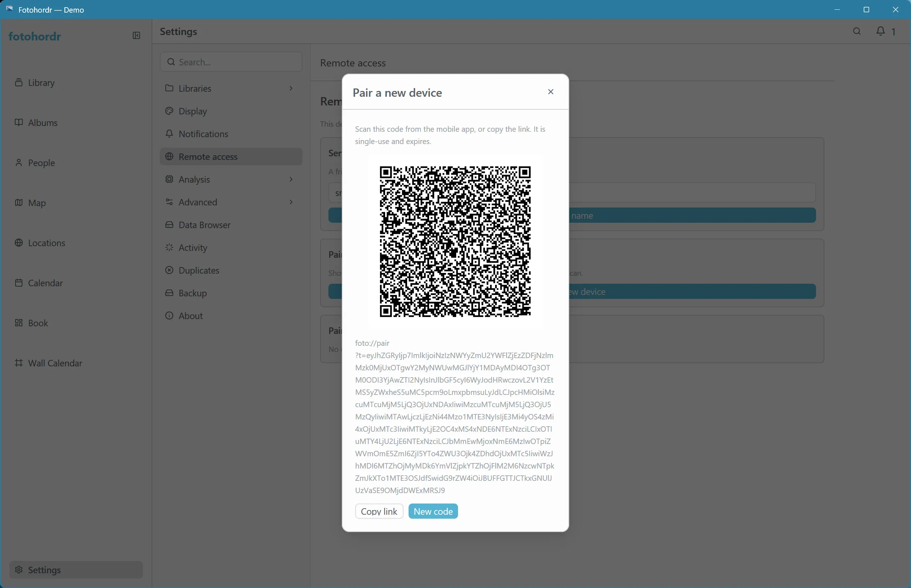
Task: Collapse the sidebar with the panel icon
Action: point(136,35)
